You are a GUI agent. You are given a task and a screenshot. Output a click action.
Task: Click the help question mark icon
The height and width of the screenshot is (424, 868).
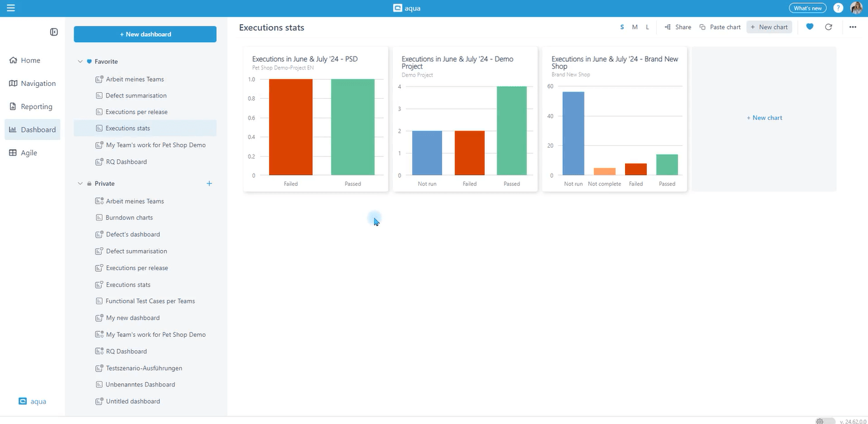coord(838,8)
